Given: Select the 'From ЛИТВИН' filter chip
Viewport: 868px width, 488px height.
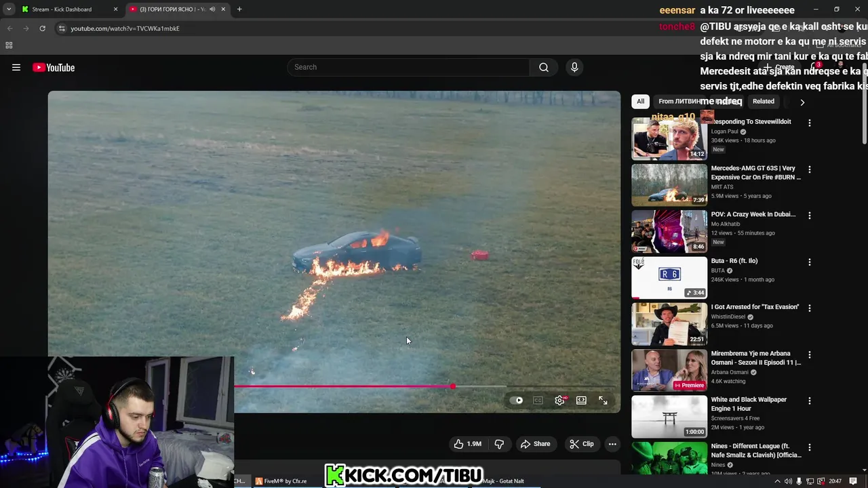Looking at the screenshot, I should [679, 102].
